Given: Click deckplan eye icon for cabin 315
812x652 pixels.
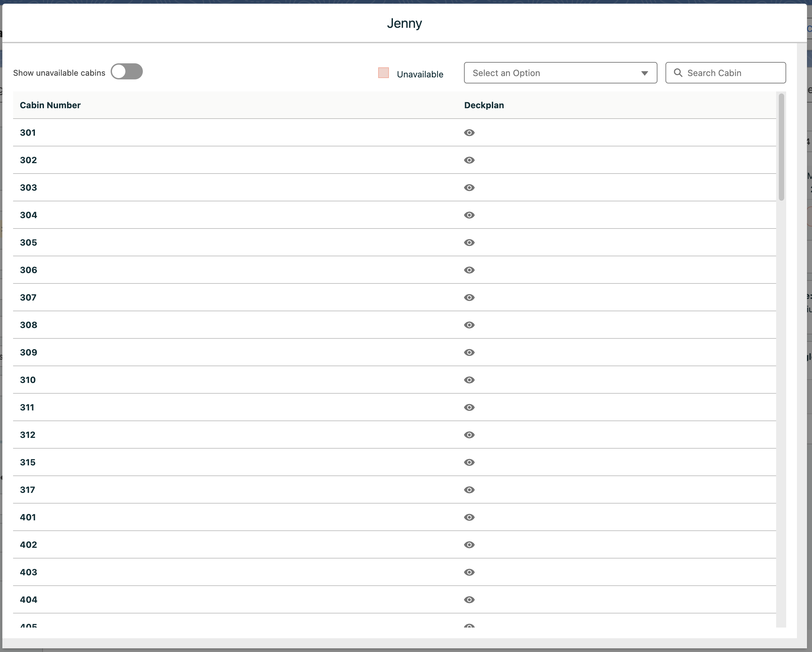Looking at the screenshot, I should [469, 462].
